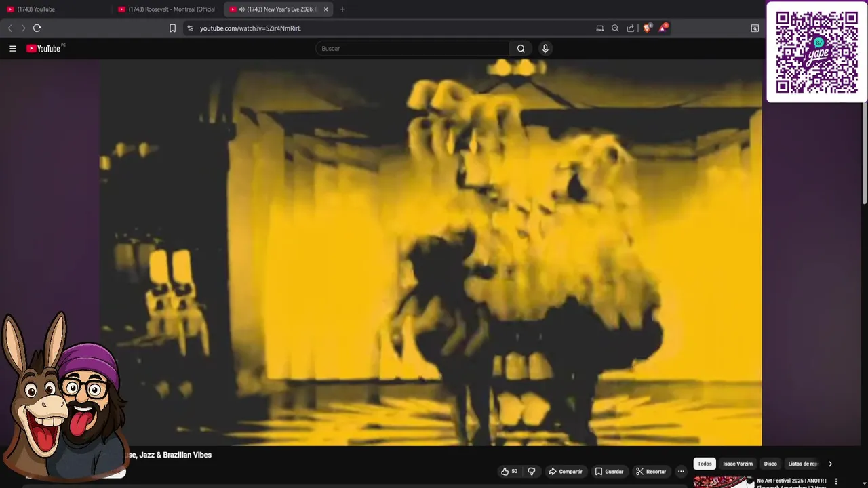This screenshot has height=488, width=868.
Task: Save the video with Guardar
Action: [x=609, y=471]
